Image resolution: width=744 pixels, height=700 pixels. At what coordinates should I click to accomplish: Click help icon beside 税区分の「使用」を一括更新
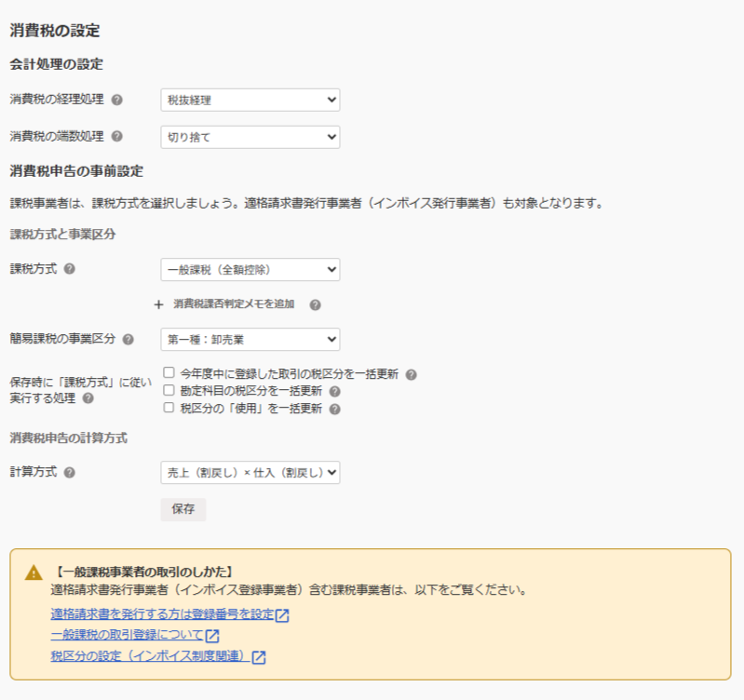pyautogui.click(x=334, y=408)
